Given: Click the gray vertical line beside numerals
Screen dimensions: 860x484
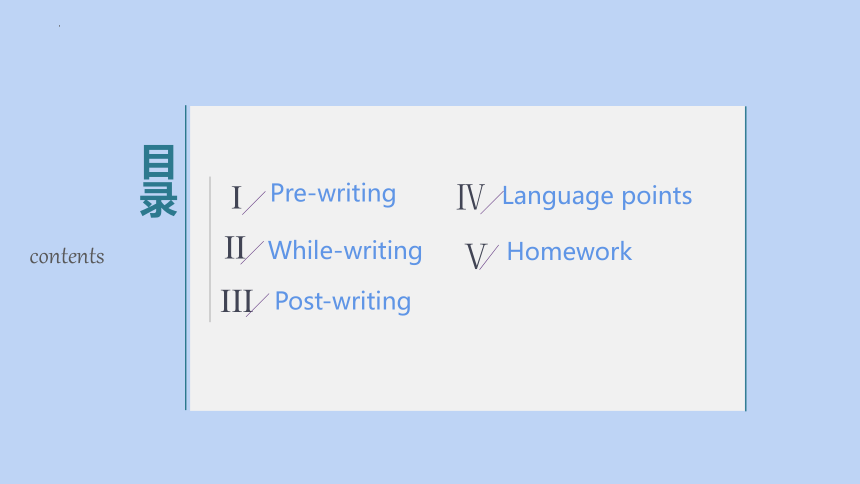Looking at the screenshot, I should [210, 249].
